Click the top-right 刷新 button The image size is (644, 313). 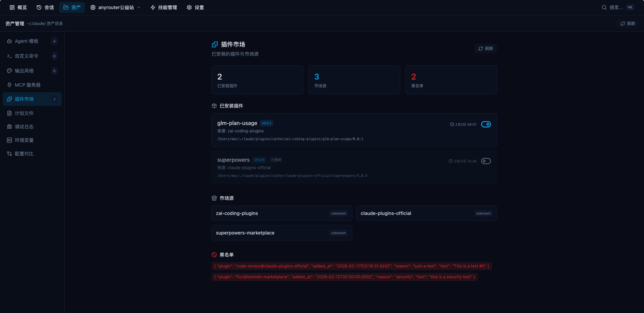click(x=627, y=24)
